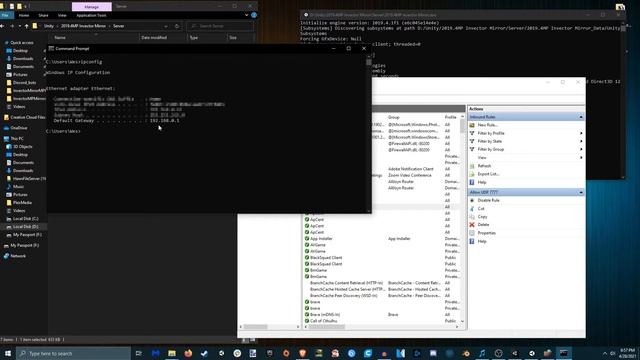Click Help icon below Properties

(472, 241)
